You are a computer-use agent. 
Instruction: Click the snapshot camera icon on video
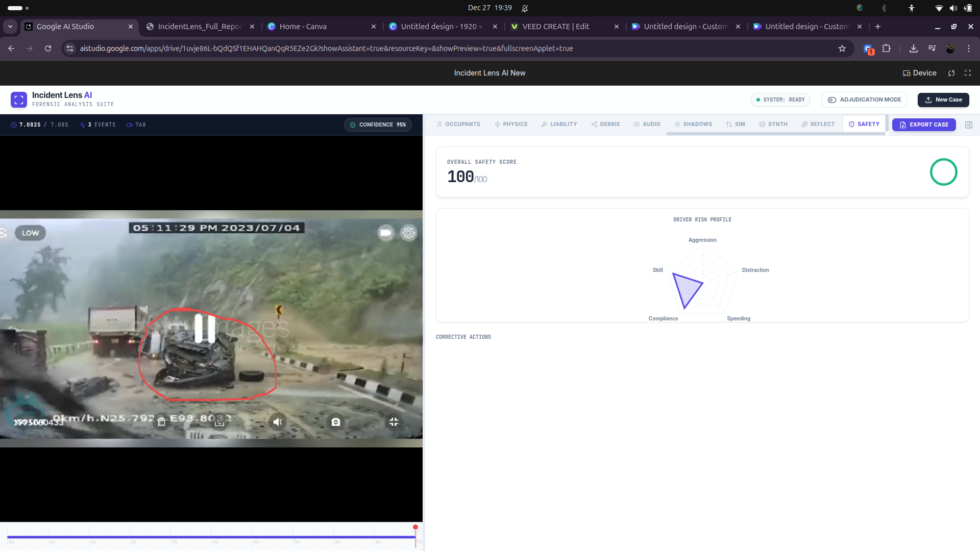point(335,422)
